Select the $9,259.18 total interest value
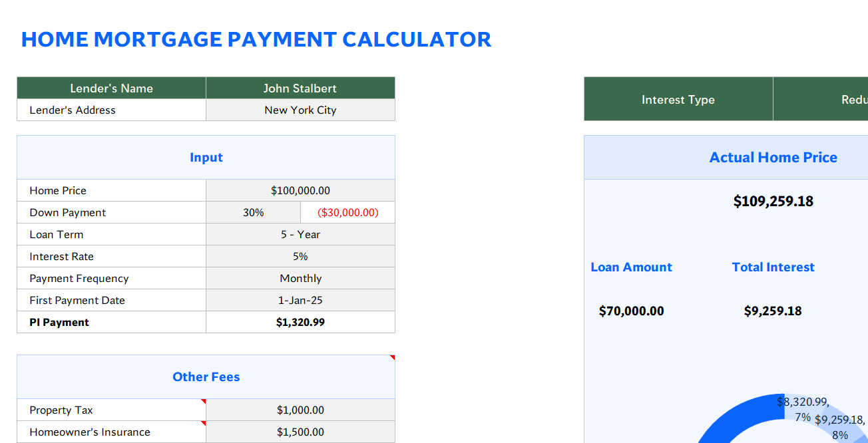 coord(773,311)
